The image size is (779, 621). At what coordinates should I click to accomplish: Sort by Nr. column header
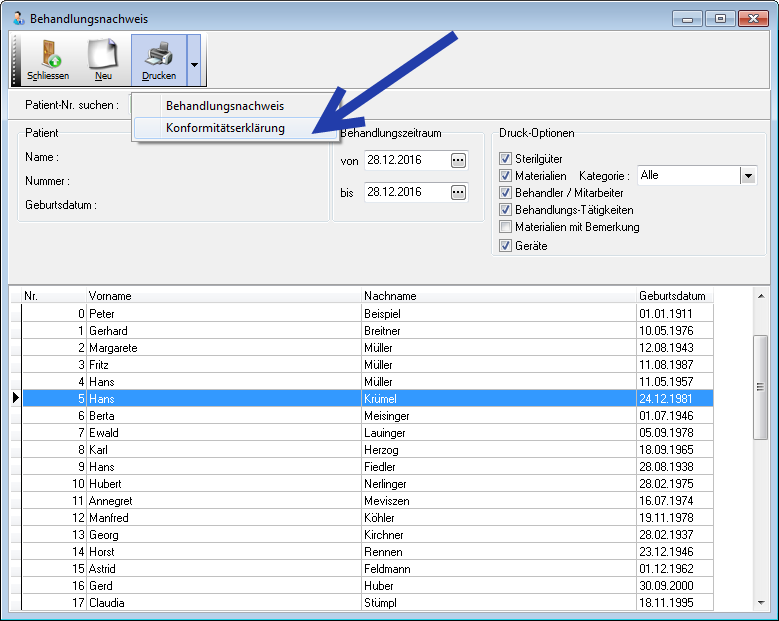[54, 296]
